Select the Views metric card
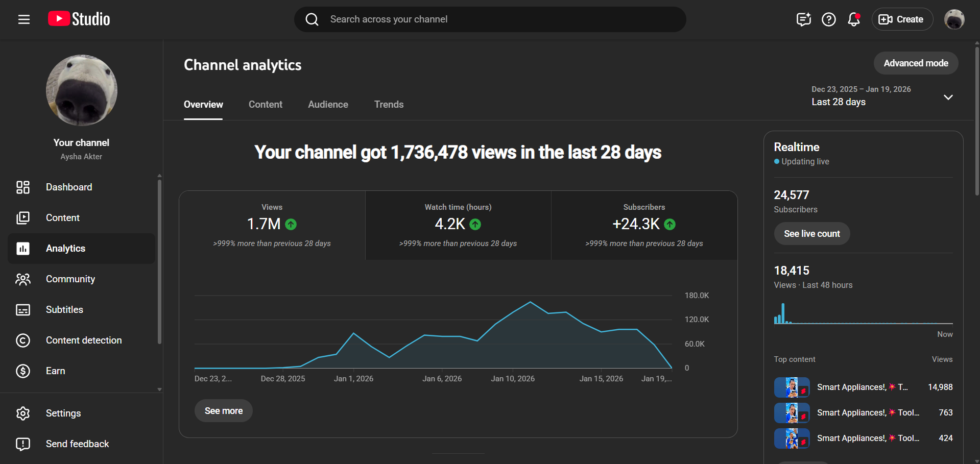The image size is (980, 464). coord(272,225)
